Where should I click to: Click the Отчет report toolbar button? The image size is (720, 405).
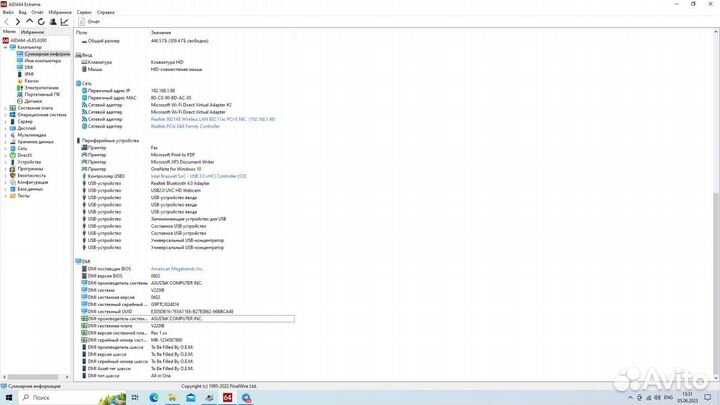(x=89, y=22)
